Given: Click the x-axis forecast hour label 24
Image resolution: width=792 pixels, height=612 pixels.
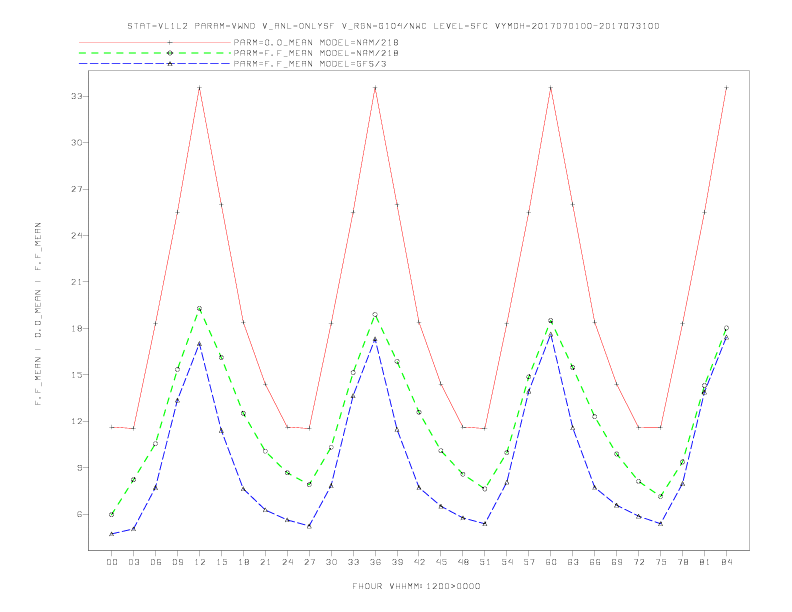Looking at the screenshot, I should (287, 562).
